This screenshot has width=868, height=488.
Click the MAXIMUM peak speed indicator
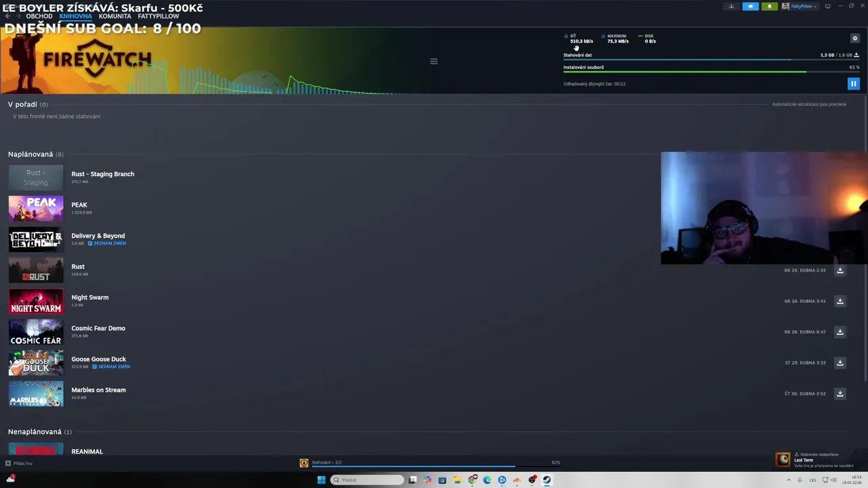tap(616, 39)
